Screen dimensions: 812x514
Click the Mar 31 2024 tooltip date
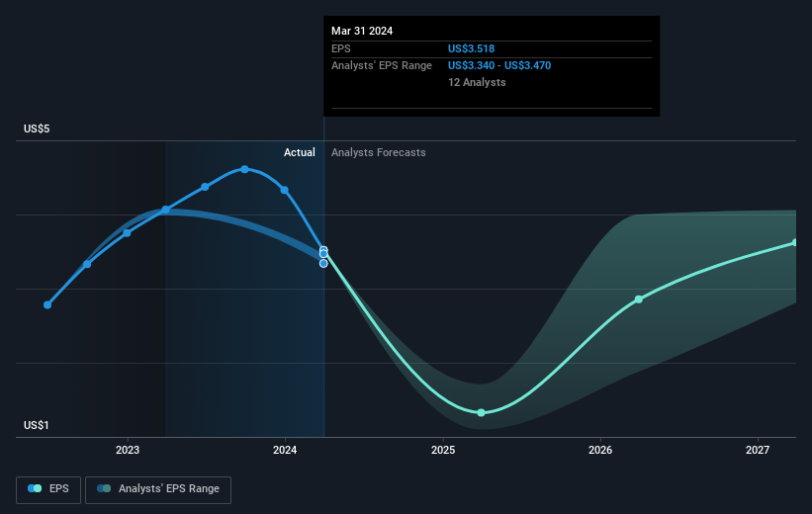pyautogui.click(x=362, y=31)
